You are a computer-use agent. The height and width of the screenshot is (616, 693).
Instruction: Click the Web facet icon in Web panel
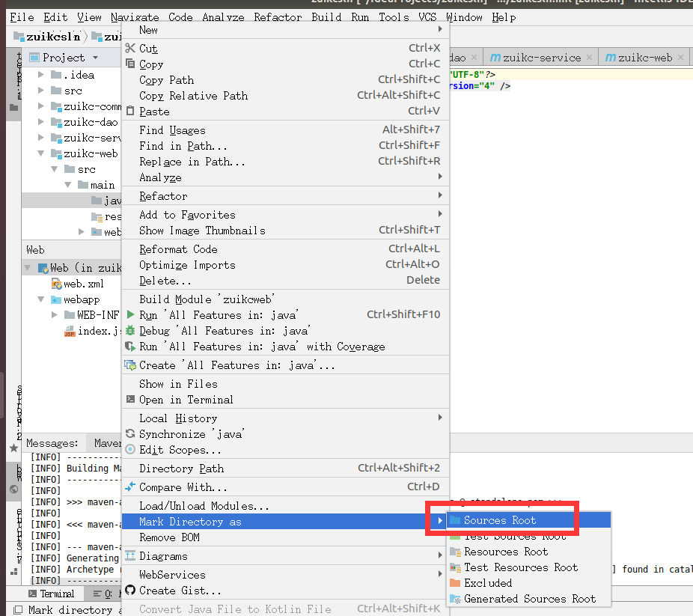click(43, 268)
